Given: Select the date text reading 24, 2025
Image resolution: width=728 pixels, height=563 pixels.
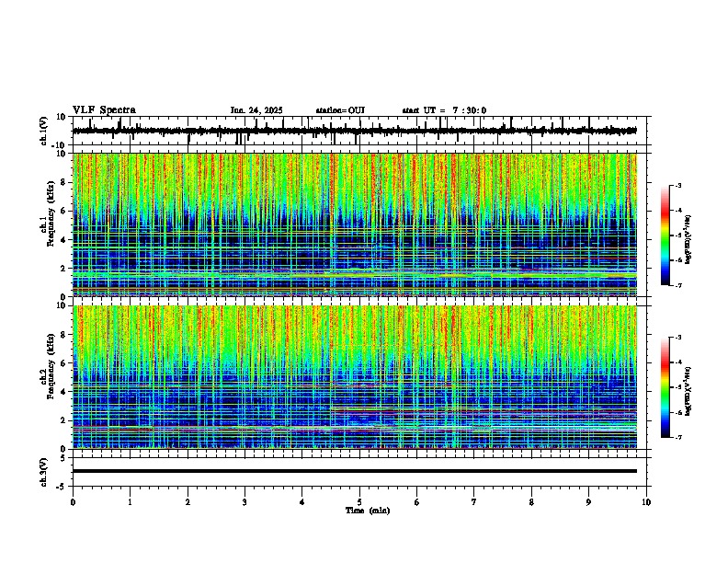Looking at the screenshot, I should tap(265, 110).
